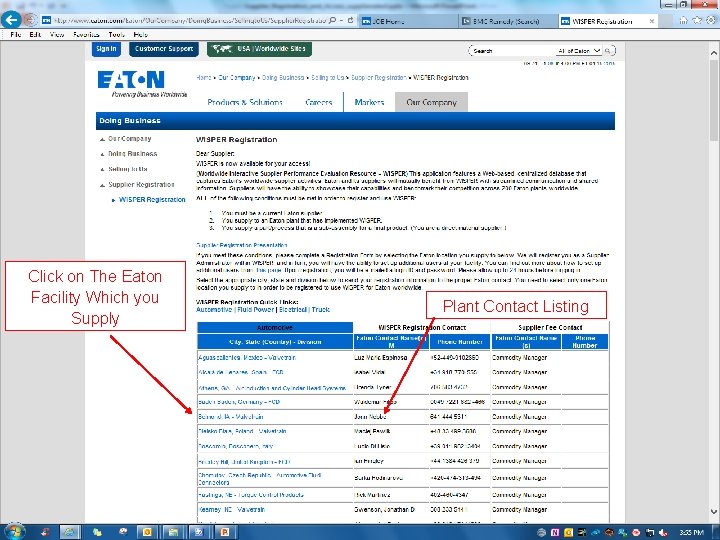Open the Favorites menu
This screenshot has height=540, width=720.
pos(86,34)
